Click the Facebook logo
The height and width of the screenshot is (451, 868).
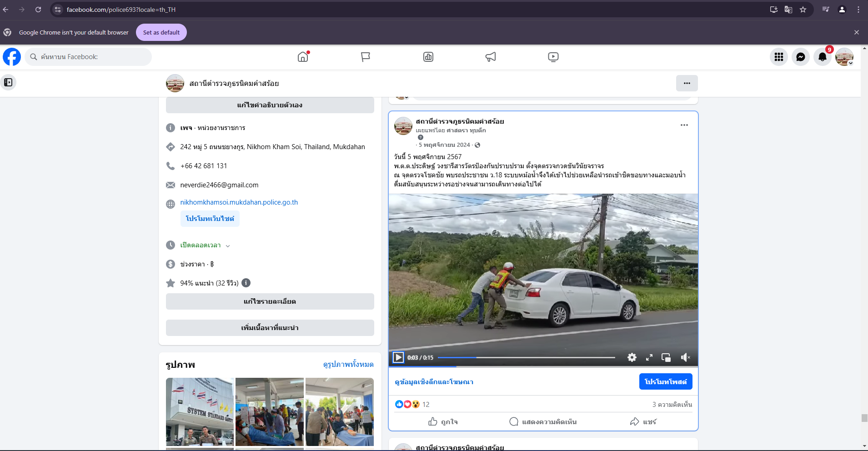pyautogui.click(x=12, y=57)
